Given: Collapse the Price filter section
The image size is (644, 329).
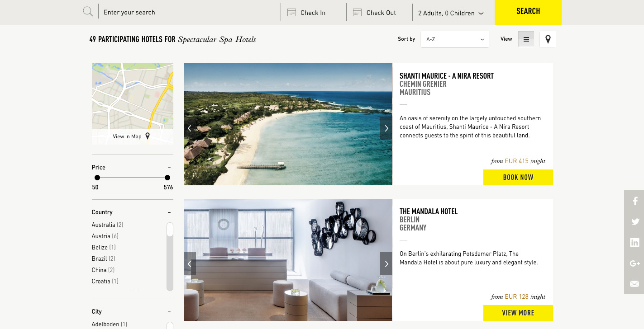Looking at the screenshot, I should [169, 168].
